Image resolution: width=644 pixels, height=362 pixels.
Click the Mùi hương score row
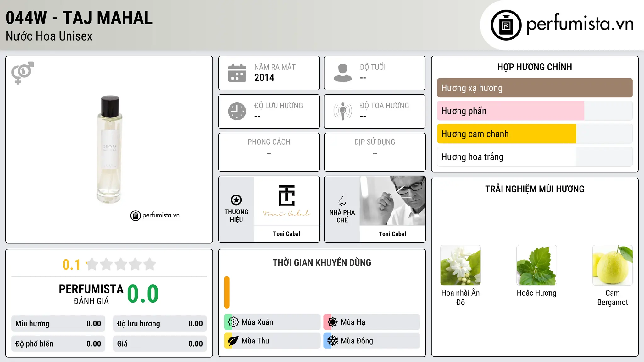(58, 324)
